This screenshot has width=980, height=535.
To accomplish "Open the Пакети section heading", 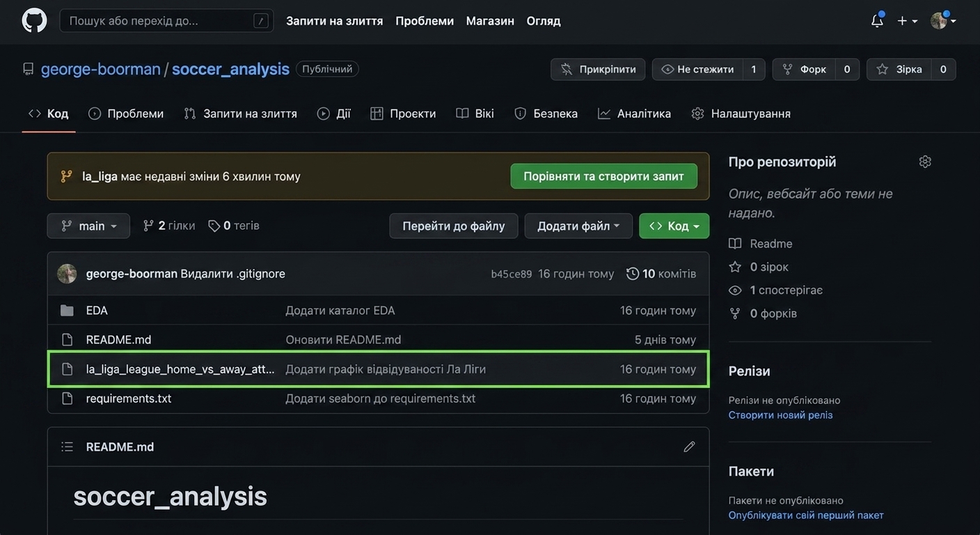I will 752,472.
